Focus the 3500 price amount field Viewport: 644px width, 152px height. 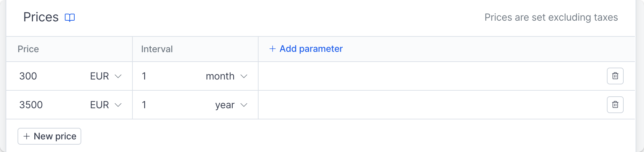(49, 105)
